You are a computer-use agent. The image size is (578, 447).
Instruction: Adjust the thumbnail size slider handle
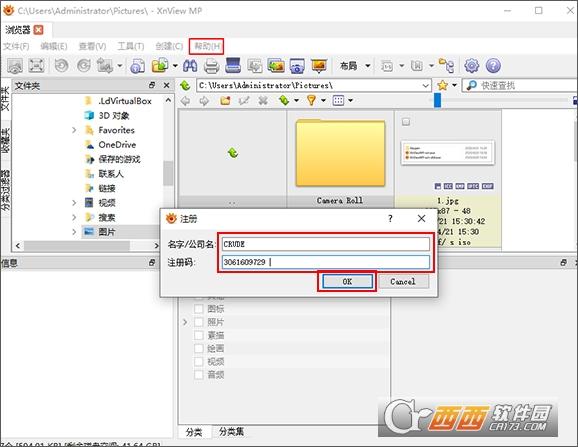[x=437, y=100]
